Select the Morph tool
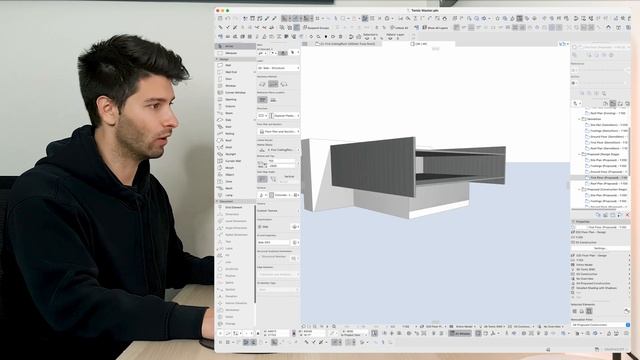The height and width of the screenshot is (360, 640). [x=235, y=168]
